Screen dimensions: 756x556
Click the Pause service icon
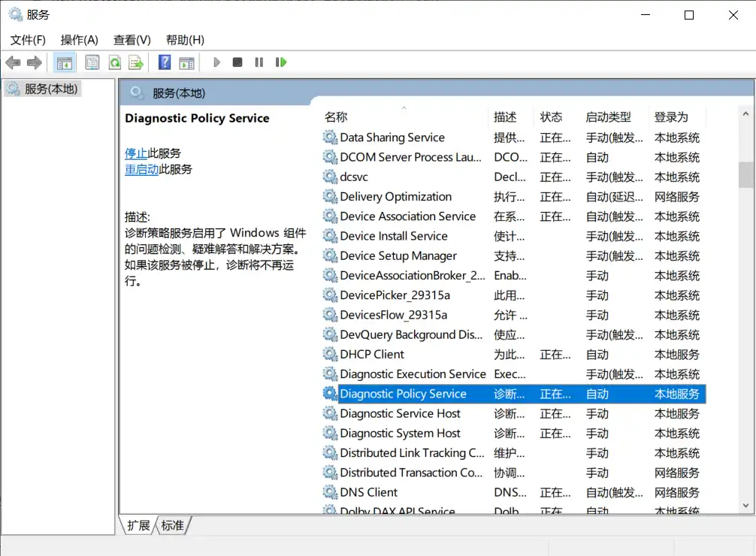click(x=259, y=62)
